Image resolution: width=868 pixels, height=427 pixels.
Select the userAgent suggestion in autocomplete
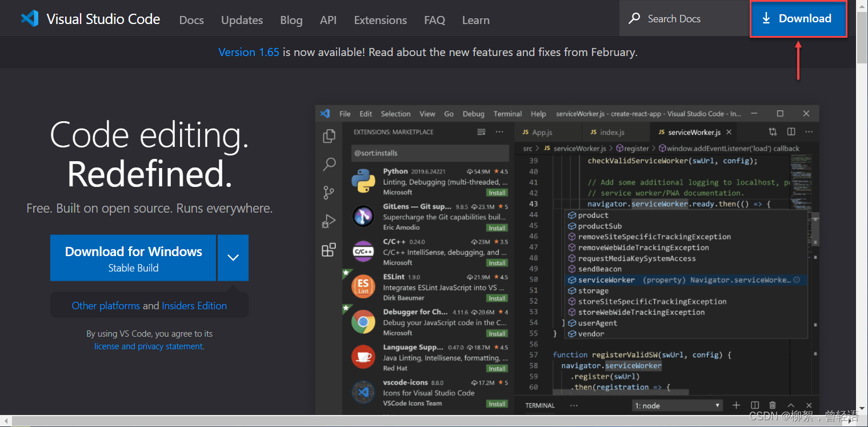(686, 323)
